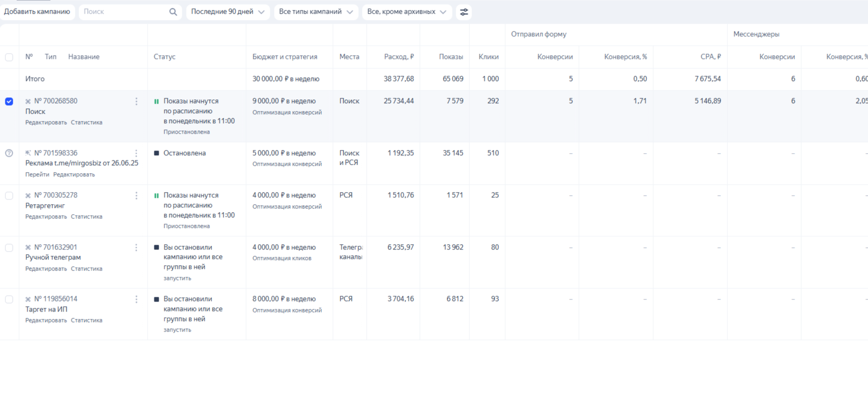Screen dimensions: 868x410
Task: Click the search magnifier icon
Action: point(173,12)
